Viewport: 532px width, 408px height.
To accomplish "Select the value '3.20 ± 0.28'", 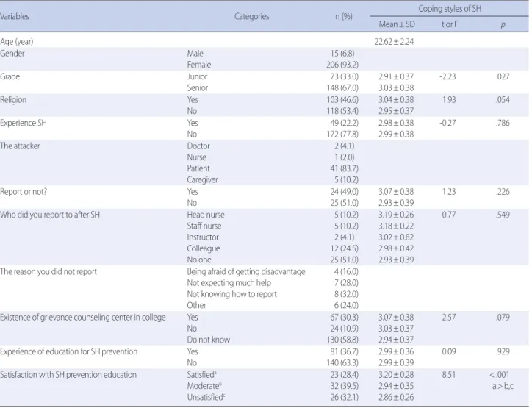I will pos(396,375).
